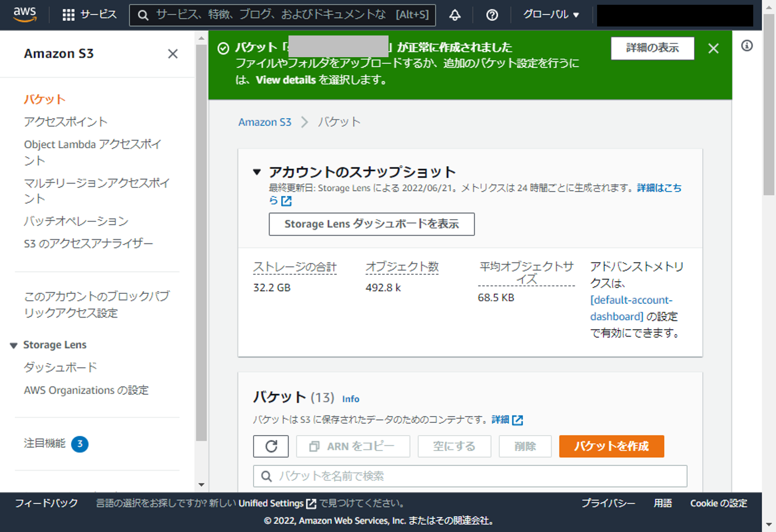
Task: Click the sidebar scrollbar down arrow
Action: pyautogui.click(x=201, y=484)
